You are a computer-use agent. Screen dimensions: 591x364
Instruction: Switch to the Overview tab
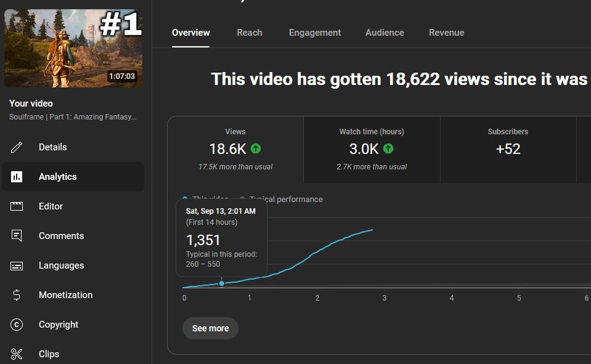tap(190, 33)
